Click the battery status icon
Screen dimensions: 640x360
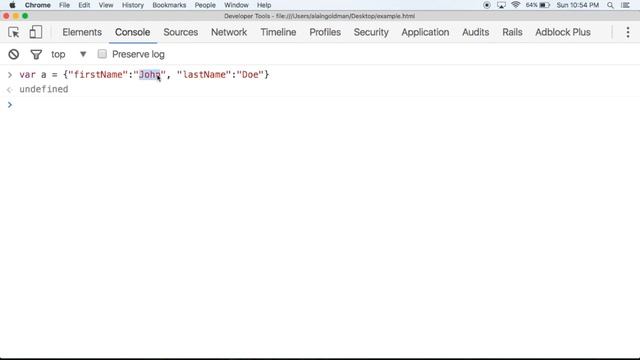point(545,5)
